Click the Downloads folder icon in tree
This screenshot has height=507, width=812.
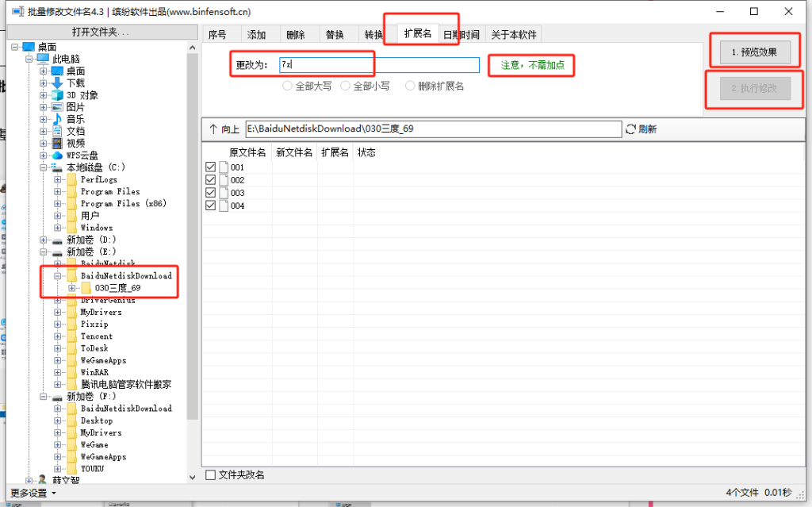[57, 83]
